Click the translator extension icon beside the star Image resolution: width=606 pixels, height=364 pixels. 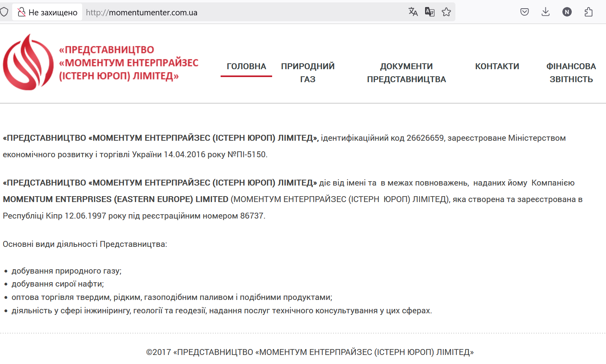[430, 12]
